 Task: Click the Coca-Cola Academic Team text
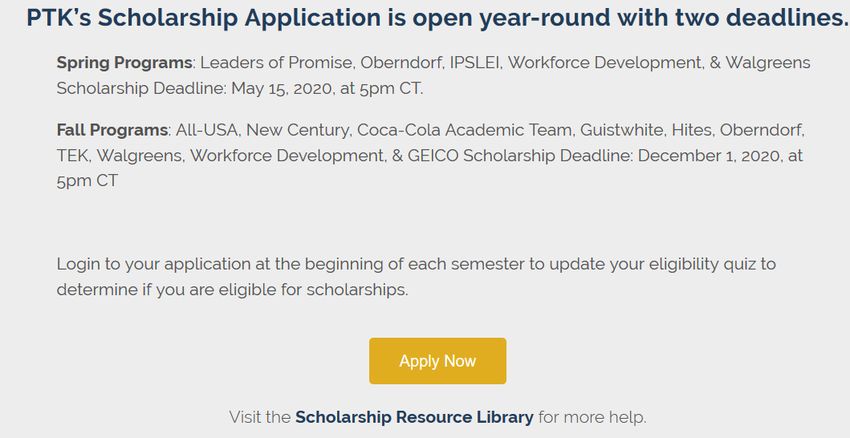(x=465, y=130)
